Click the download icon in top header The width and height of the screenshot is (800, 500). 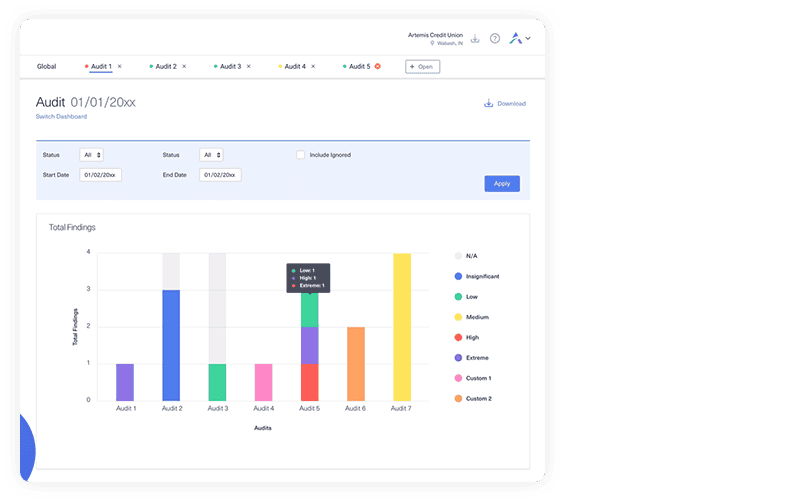pos(475,39)
